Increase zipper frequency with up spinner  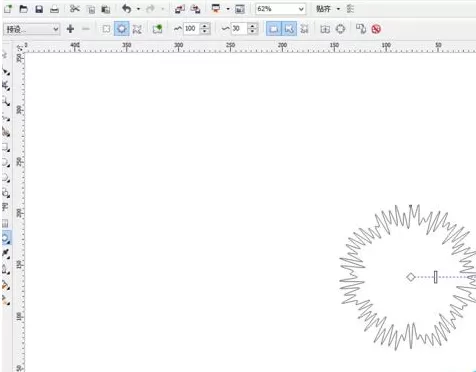(253, 26)
